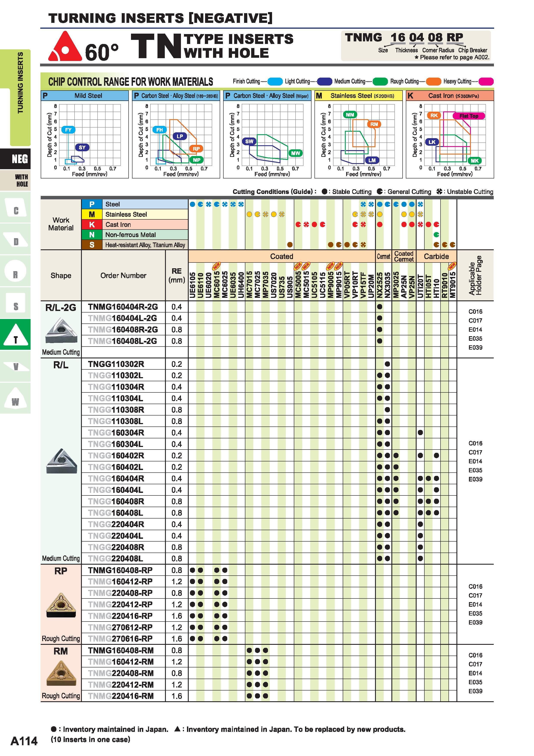Click the red triangle insert logo
The image size is (534, 756).
[x=65, y=46]
